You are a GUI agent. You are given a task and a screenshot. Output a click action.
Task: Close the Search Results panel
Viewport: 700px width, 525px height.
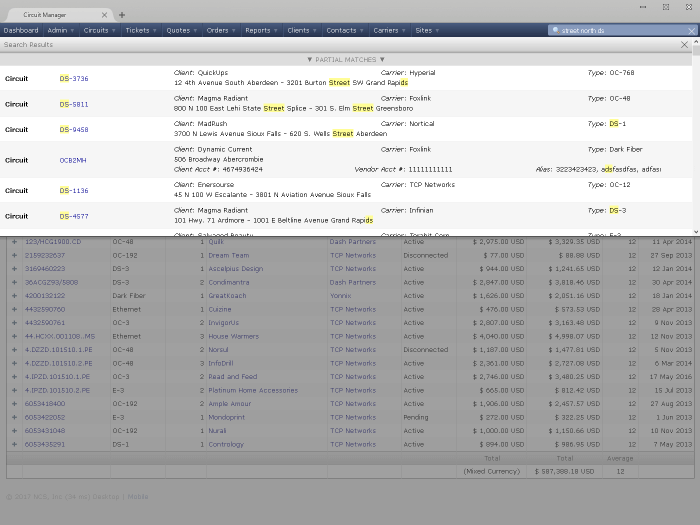point(684,45)
